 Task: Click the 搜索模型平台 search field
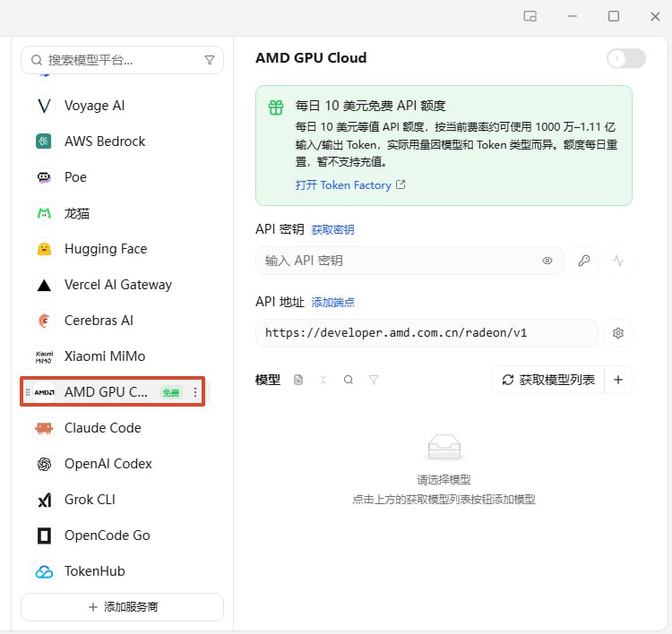pyautogui.click(x=122, y=60)
